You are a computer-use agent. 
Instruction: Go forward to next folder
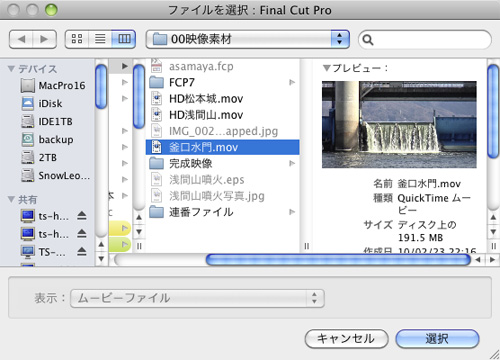click(44, 39)
